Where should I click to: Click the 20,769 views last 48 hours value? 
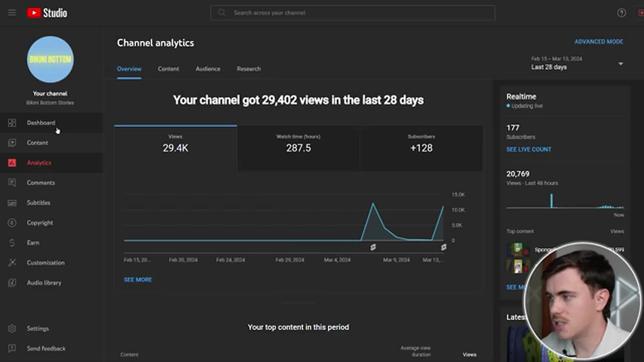click(518, 174)
